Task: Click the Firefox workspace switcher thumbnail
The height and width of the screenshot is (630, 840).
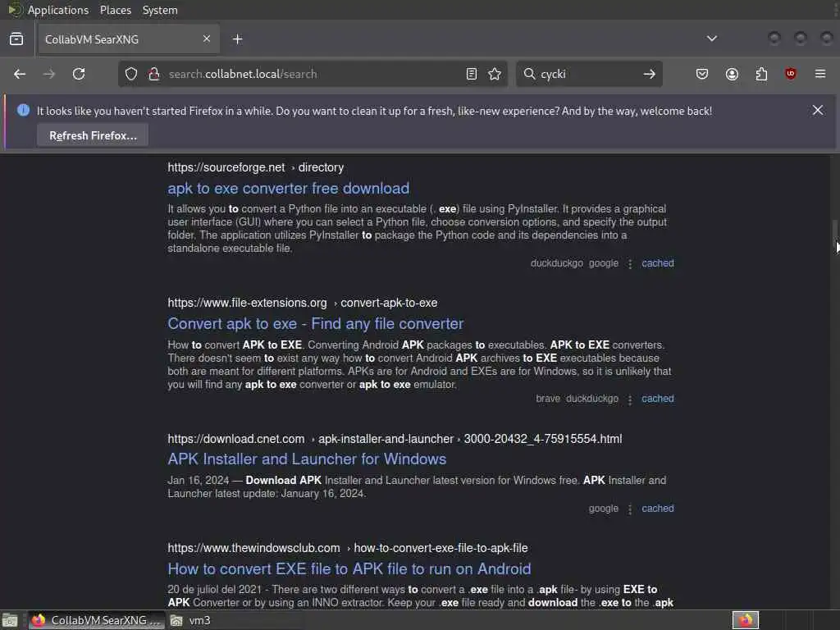Action: (x=746, y=620)
